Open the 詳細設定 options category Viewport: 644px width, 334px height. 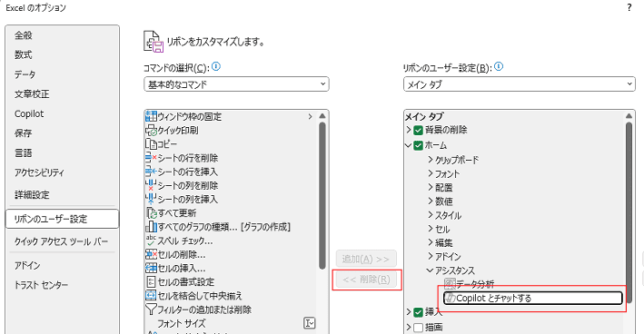(x=62, y=195)
